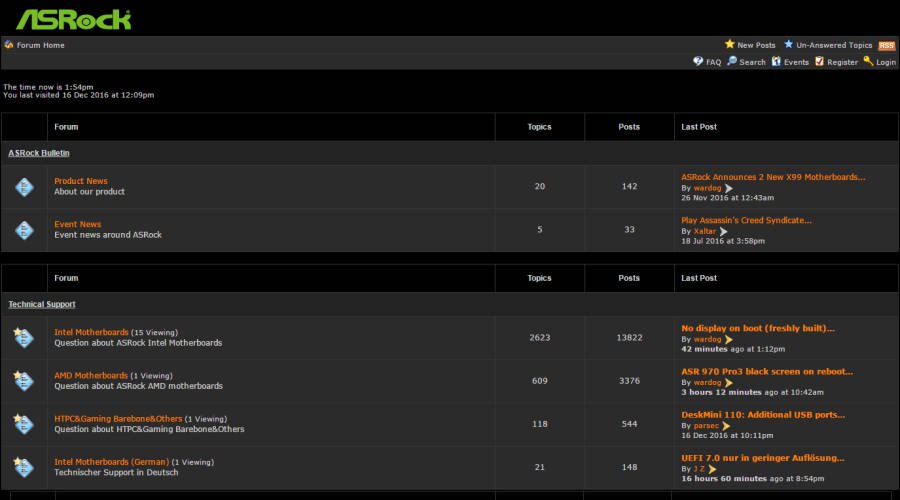Collapse the ASRock Bulletin category

tap(39, 153)
